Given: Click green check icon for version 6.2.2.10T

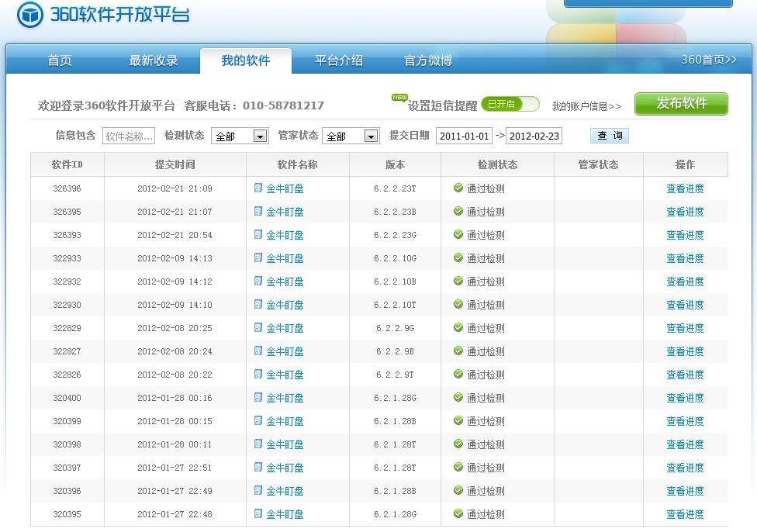Looking at the screenshot, I should click(458, 304).
